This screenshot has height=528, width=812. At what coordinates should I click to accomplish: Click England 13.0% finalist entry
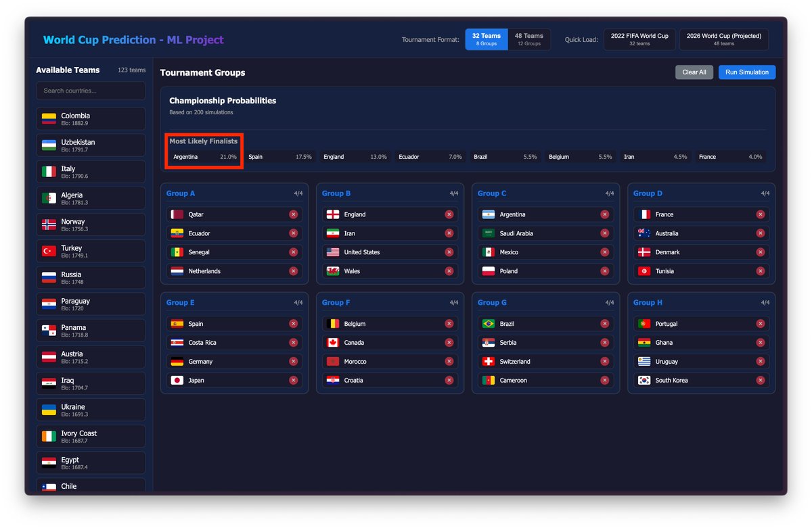pos(355,157)
